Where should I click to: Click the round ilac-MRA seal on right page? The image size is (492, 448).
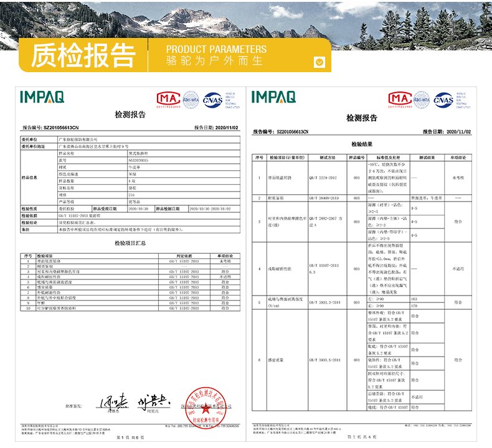click(422, 100)
